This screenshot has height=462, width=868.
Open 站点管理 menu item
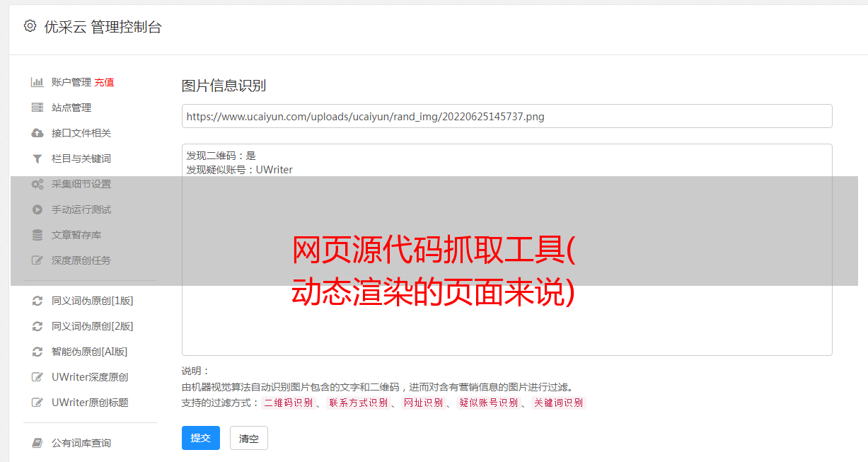point(71,108)
